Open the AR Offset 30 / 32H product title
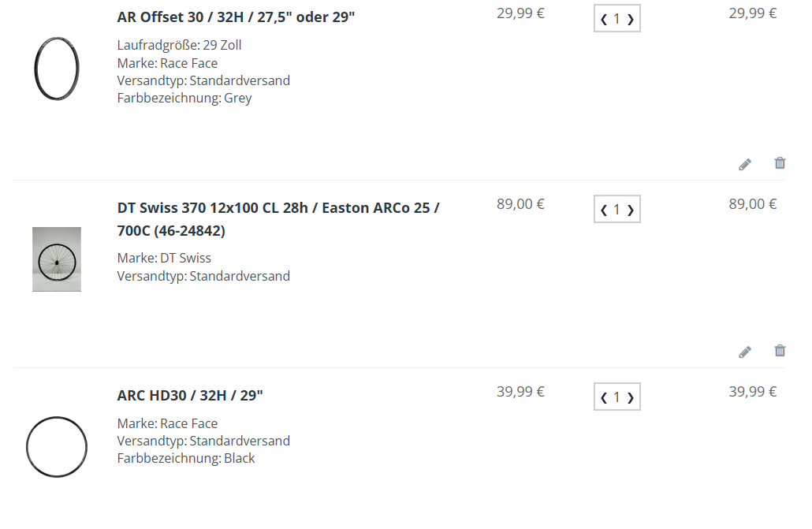The width and height of the screenshot is (812, 529). (x=236, y=17)
